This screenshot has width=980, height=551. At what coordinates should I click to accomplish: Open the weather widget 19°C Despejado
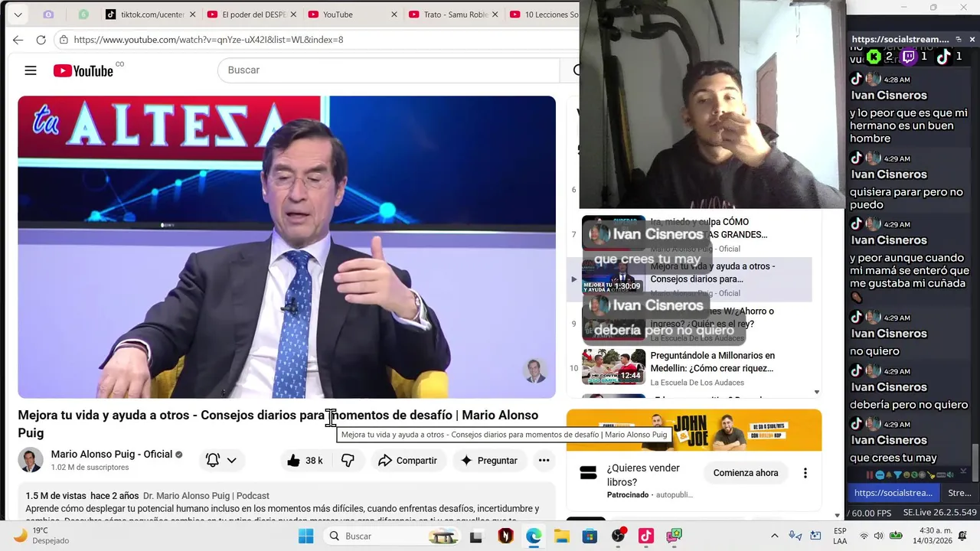[42, 535]
